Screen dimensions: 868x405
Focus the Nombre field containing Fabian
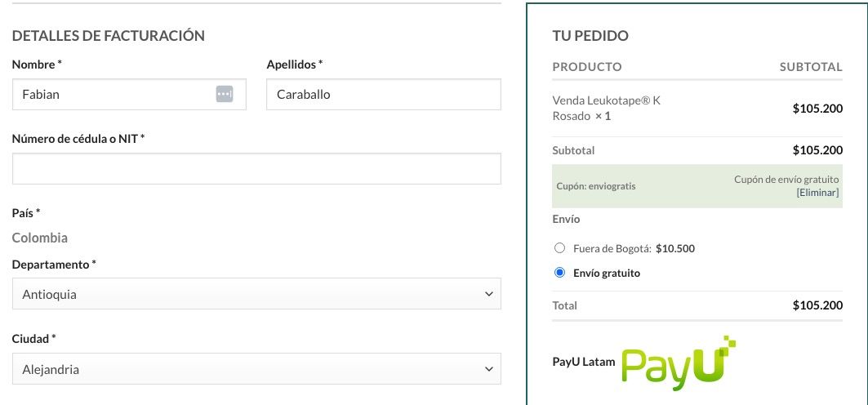tap(129, 94)
